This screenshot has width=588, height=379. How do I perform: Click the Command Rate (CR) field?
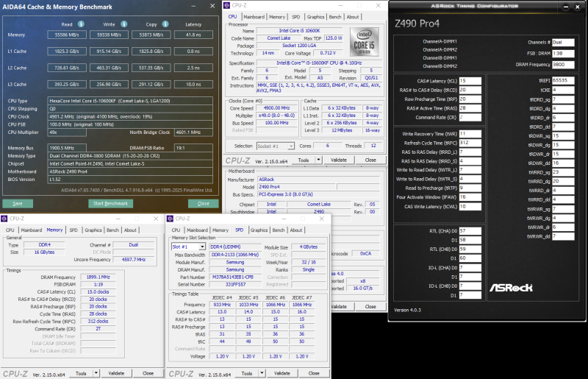470,117
